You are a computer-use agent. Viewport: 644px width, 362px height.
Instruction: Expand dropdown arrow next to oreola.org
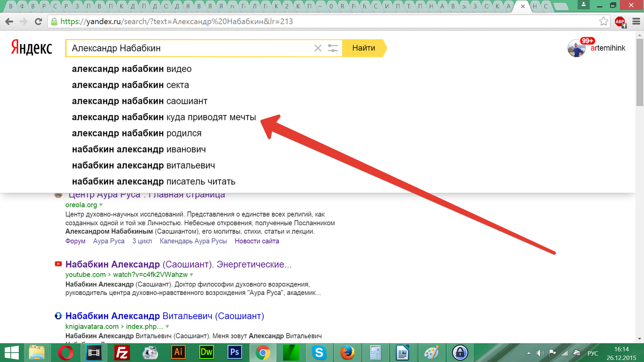101,205
